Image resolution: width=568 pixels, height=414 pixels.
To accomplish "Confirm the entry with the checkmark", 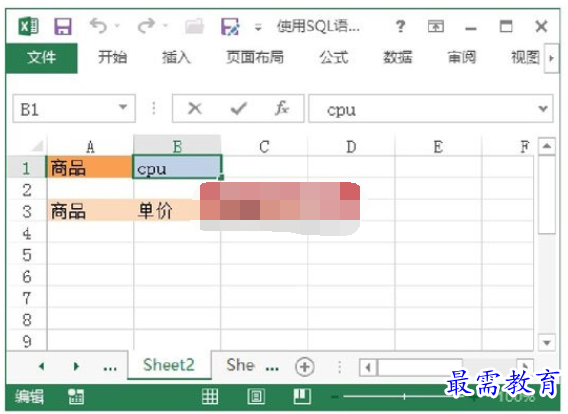I will coord(238,108).
